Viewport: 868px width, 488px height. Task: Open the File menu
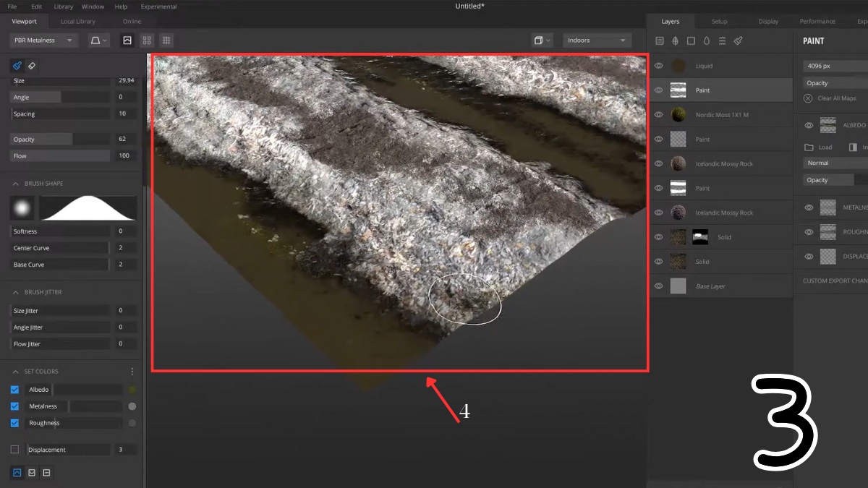12,7
